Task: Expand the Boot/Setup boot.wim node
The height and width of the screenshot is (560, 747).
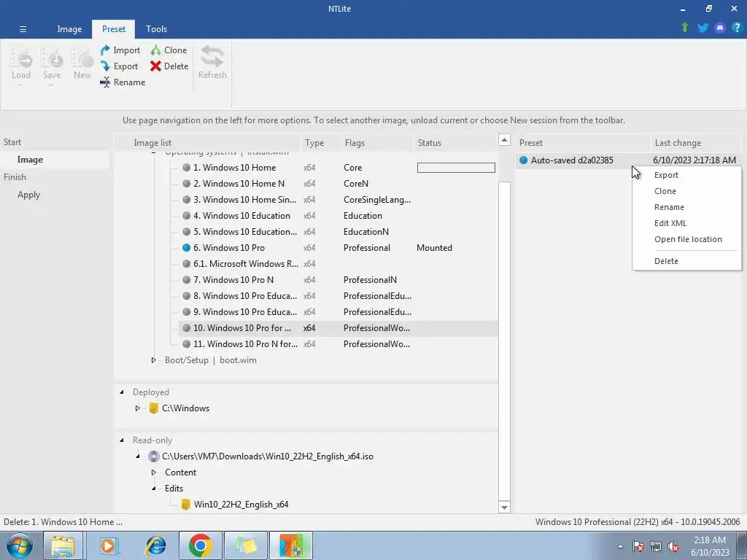Action: pyautogui.click(x=153, y=360)
